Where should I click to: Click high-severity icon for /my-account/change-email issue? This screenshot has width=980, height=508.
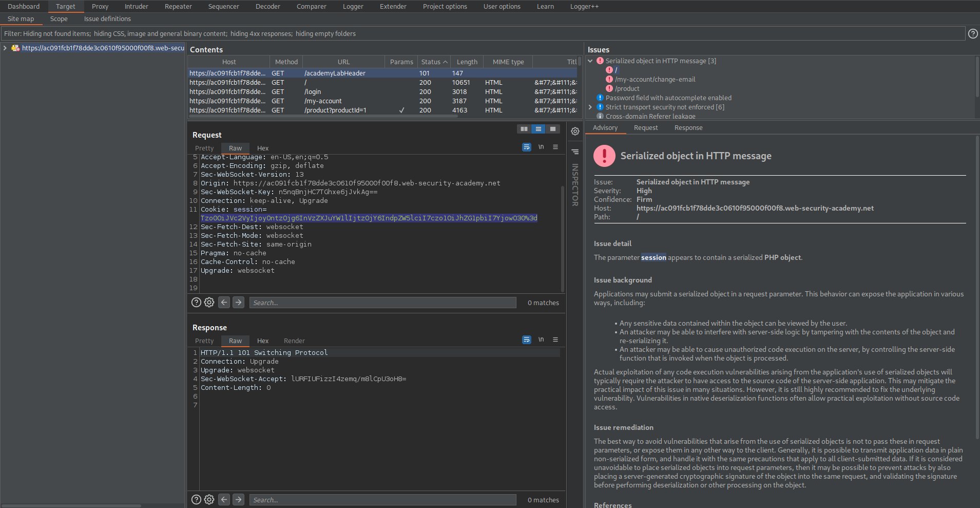tap(609, 80)
